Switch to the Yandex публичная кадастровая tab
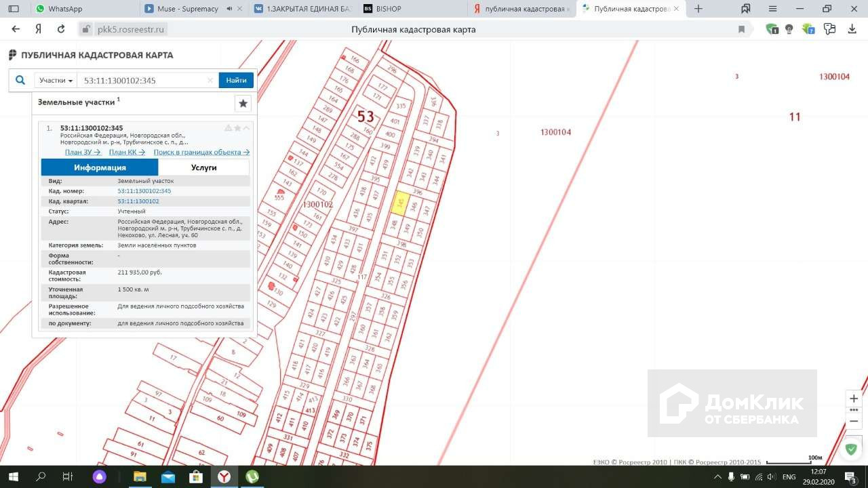Screen dimensions: 868x488 [522, 9]
